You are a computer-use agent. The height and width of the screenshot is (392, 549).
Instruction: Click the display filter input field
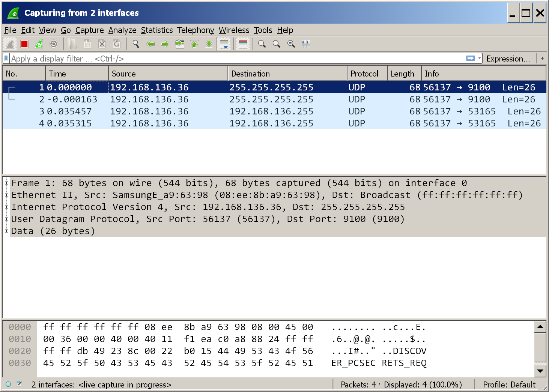click(x=237, y=59)
